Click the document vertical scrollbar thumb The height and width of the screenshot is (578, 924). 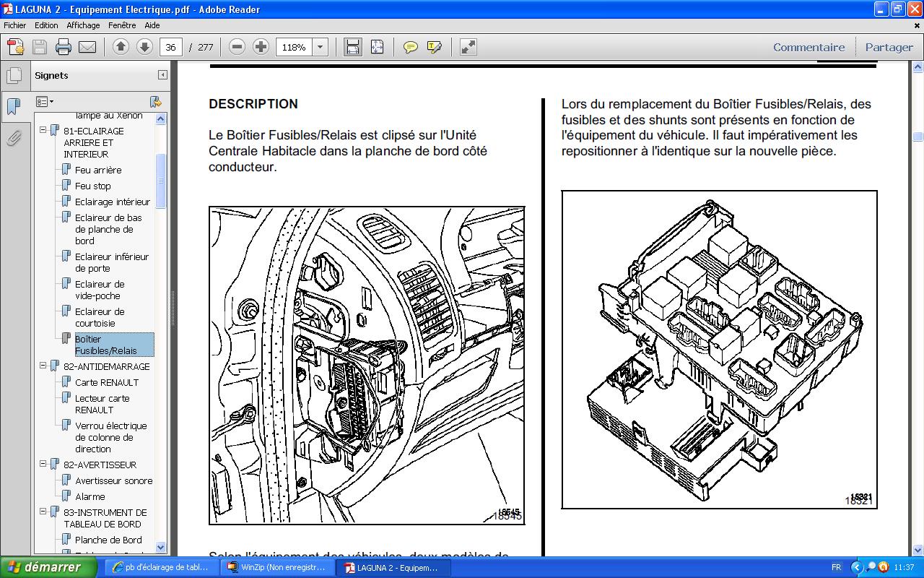coord(918,137)
